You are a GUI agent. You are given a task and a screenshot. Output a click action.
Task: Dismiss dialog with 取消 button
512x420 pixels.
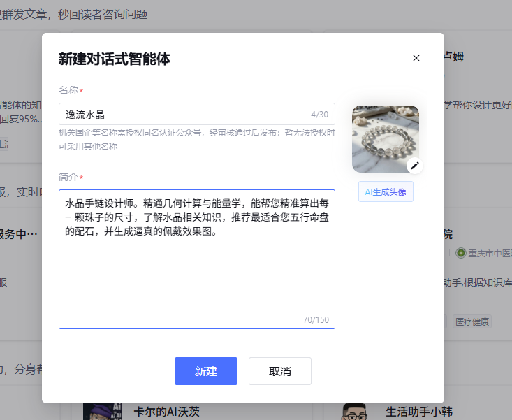[x=280, y=371]
